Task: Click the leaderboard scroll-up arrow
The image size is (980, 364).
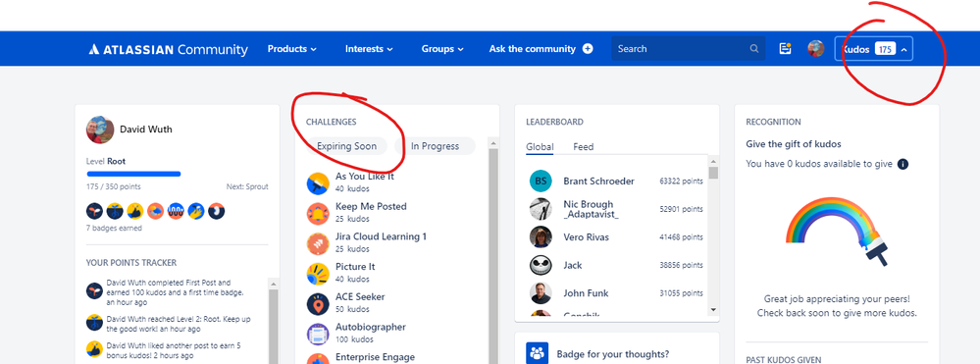Action: tap(713, 160)
